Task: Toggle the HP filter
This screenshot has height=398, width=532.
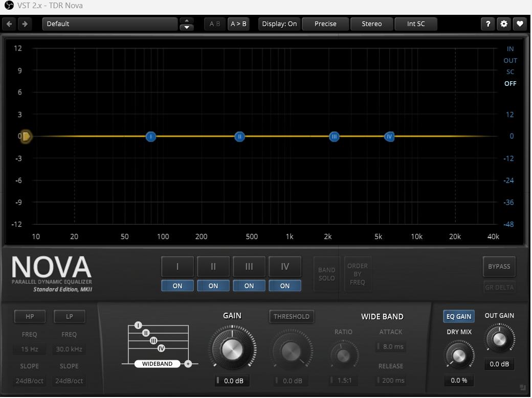Action: tap(30, 316)
